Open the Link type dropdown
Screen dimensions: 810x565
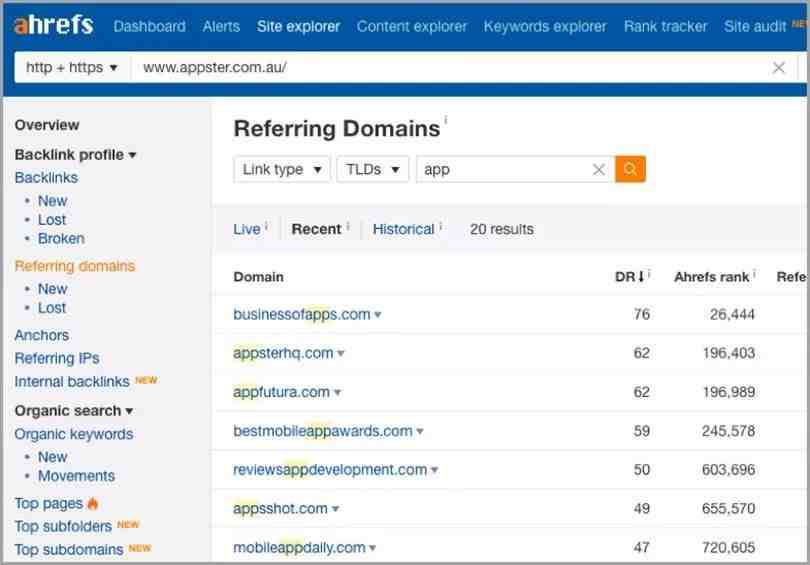(x=282, y=169)
